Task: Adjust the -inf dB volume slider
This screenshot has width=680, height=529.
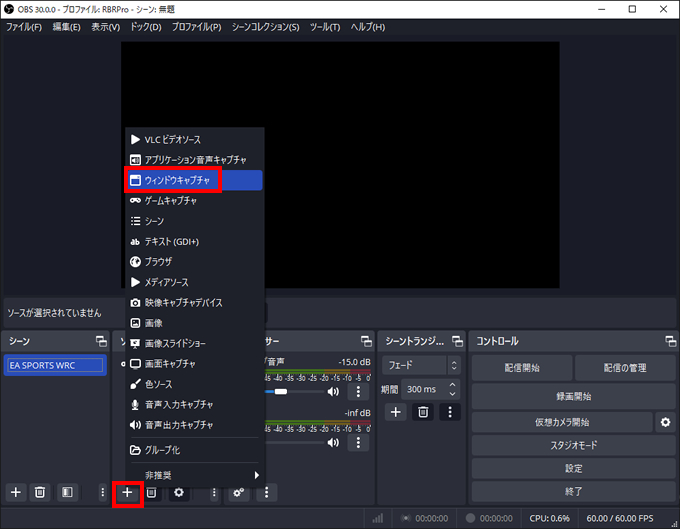Action: 295,443
